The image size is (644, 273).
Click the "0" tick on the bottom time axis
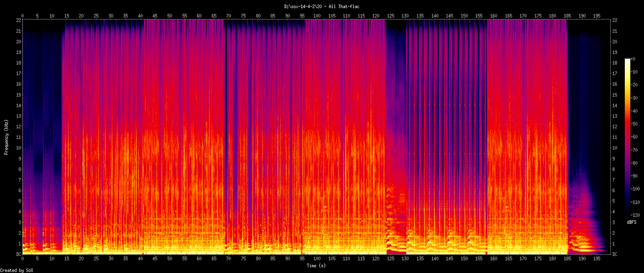tap(22, 259)
